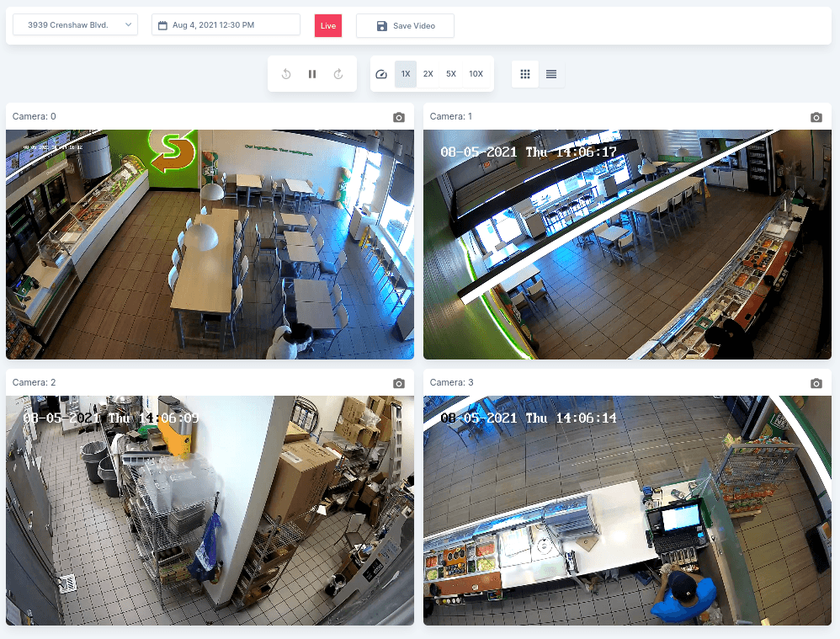
Task: Set playback speed to 1X
Action: pyautogui.click(x=406, y=74)
